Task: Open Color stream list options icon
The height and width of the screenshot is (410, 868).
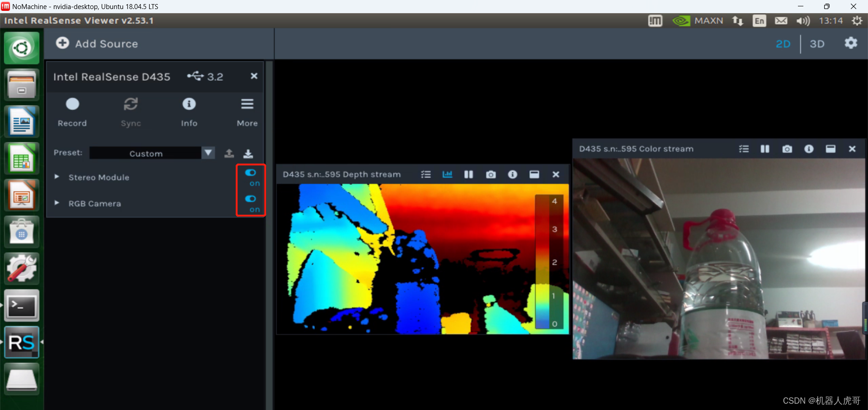Action: click(x=744, y=149)
